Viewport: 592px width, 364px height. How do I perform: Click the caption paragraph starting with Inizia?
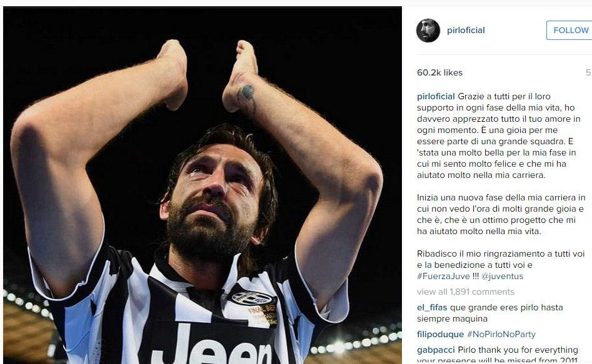point(501,214)
